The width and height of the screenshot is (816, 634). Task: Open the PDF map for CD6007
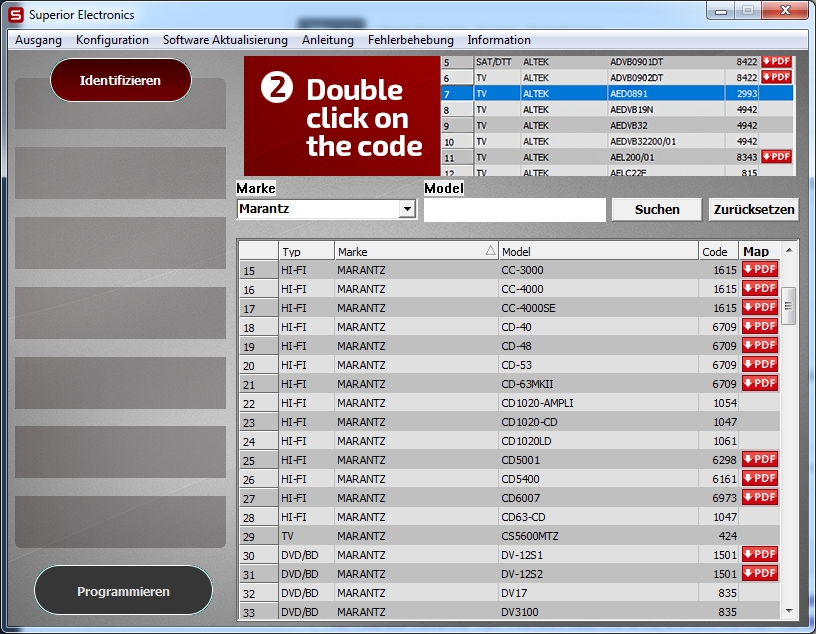tap(760, 497)
